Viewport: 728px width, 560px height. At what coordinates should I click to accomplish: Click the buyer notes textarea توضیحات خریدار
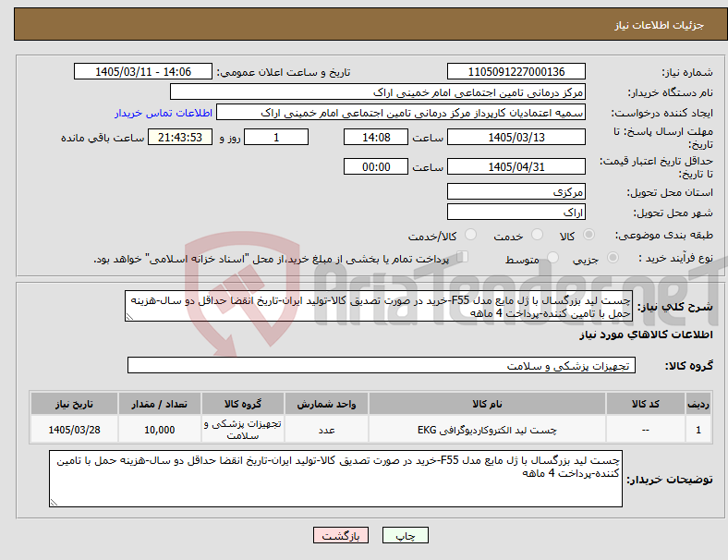coord(335,479)
